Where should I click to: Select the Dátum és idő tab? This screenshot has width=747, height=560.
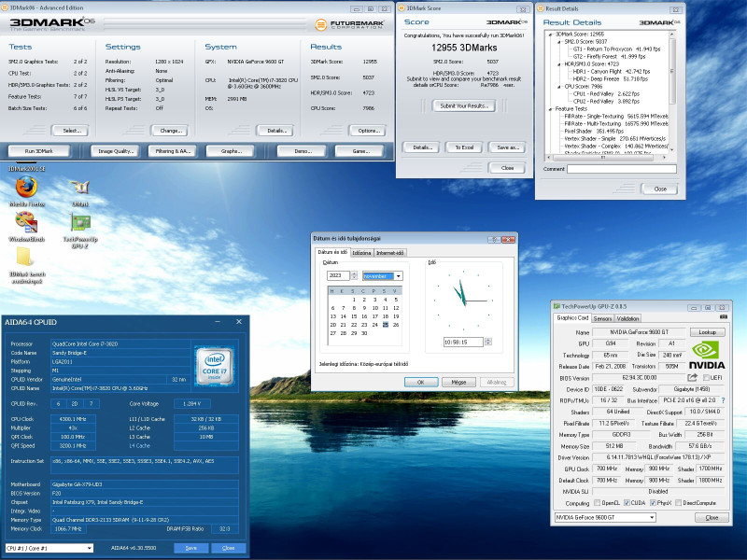point(332,252)
